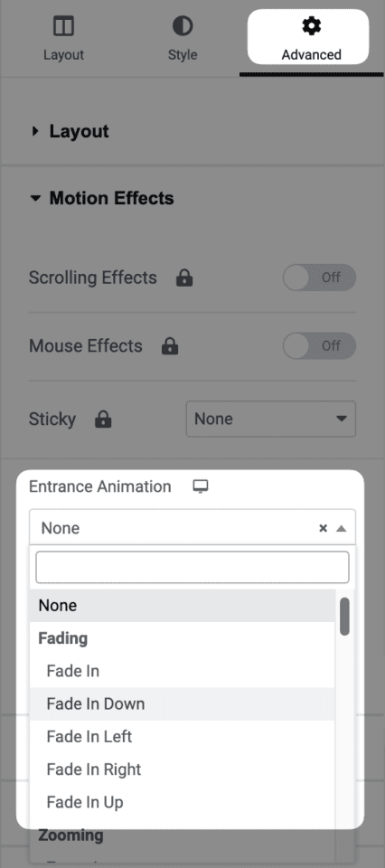Viewport: 385px width, 868px height.
Task: Click the animation search input field
Action: point(192,567)
